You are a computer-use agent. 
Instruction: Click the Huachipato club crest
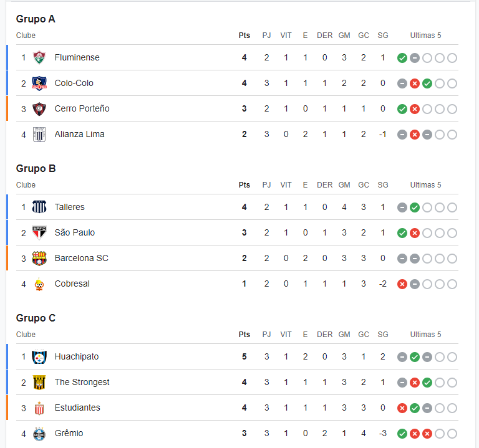pos(39,357)
